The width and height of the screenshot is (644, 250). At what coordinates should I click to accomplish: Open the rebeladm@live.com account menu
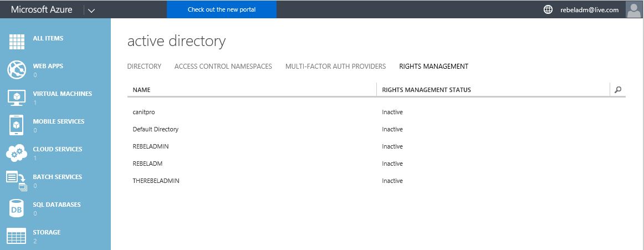click(x=589, y=10)
